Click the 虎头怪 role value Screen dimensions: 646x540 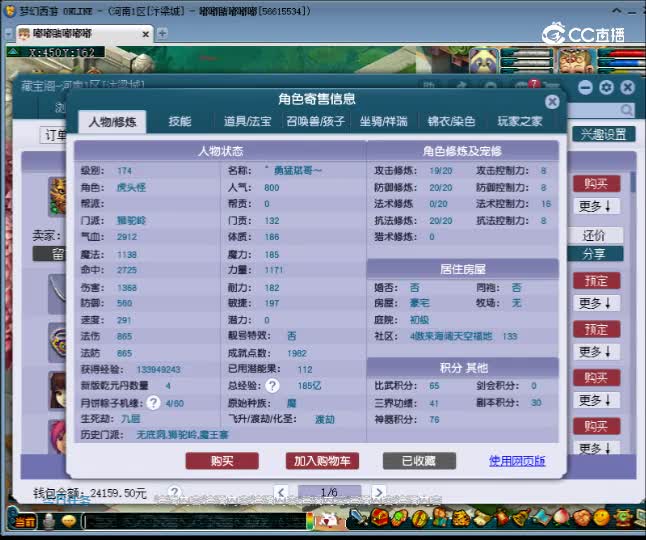pyautogui.click(x=131, y=187)
